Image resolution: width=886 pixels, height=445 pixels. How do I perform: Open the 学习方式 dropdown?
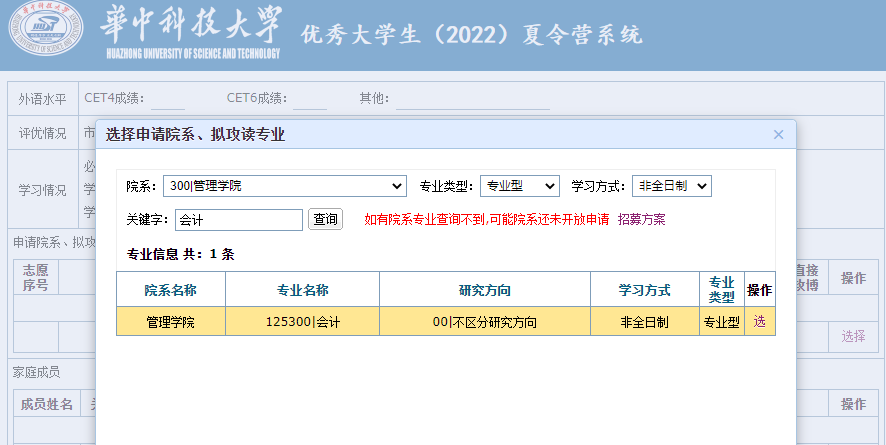click(671, 186)
